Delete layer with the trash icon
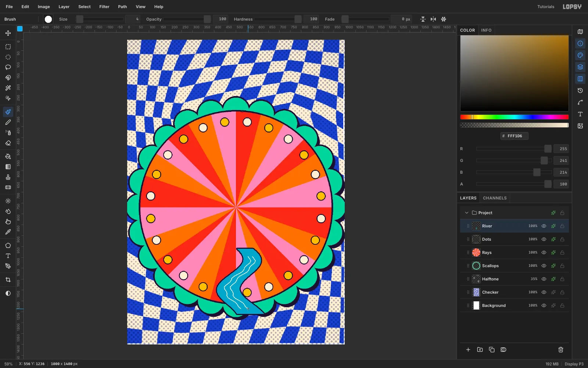Image resolution: width=588 pixels, height=368 pixels. 561,350
